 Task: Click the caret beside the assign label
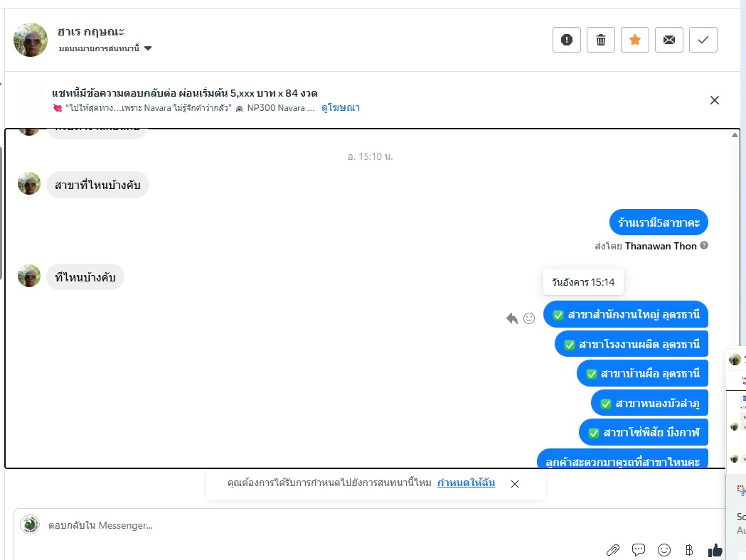pyautogui.click(x=148, y=48)
